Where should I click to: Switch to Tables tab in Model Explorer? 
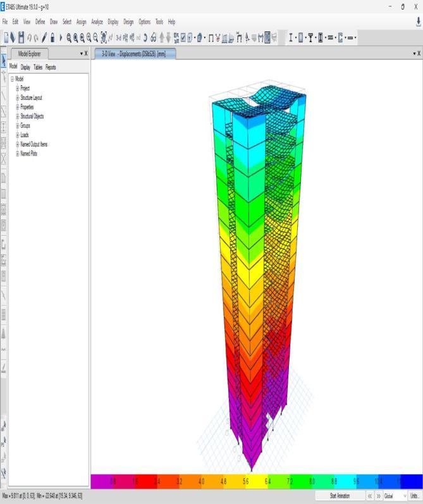(38, 67)
